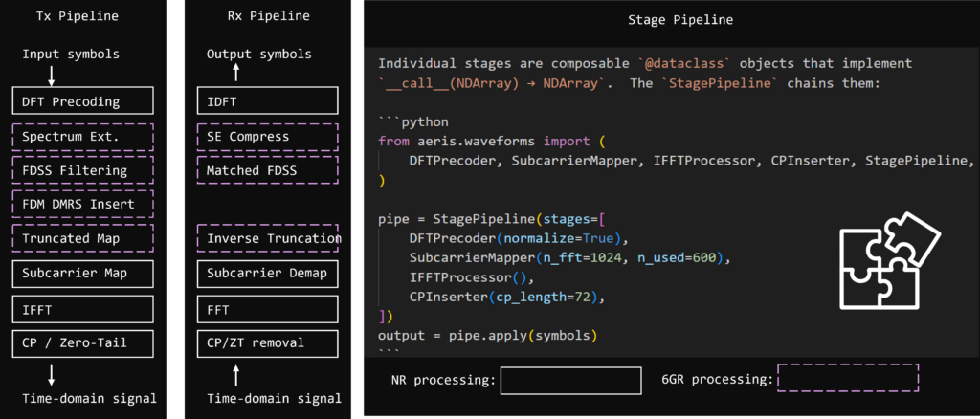
Task: Click the pipe.apply(symbols) code line
Action: pos(486,335)
